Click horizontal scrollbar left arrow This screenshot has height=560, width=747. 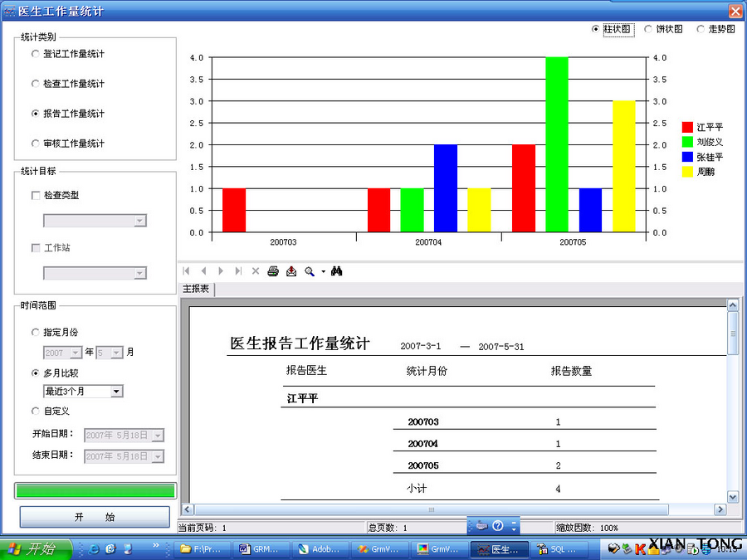tap(188, 509)
